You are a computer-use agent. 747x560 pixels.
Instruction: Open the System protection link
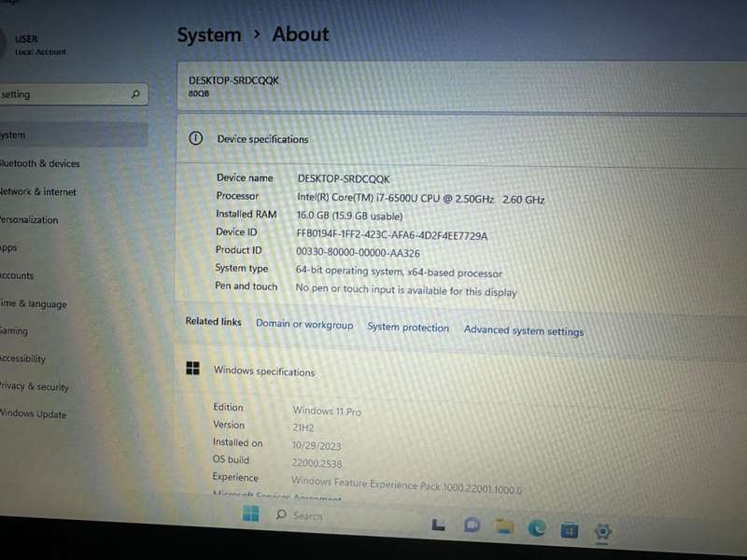pyautogui.click(x=408, y=328)
